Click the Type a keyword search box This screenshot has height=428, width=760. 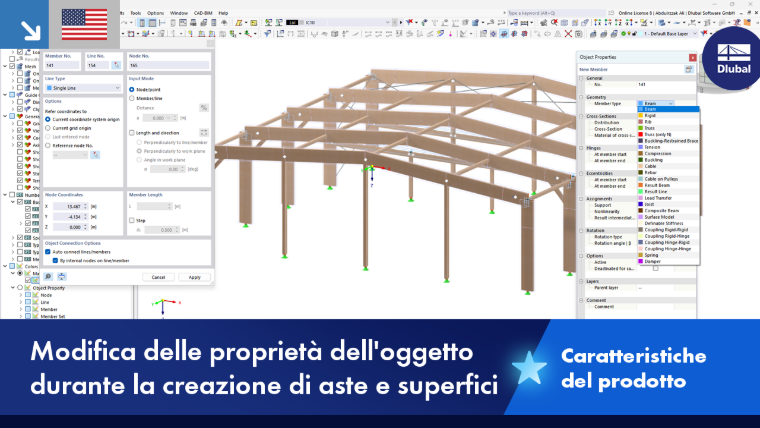point(556,13)
